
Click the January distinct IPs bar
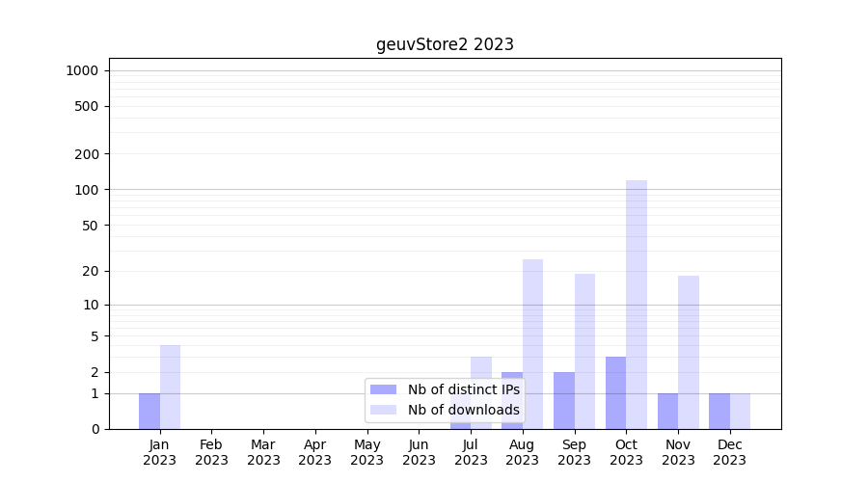click(149, 411)
